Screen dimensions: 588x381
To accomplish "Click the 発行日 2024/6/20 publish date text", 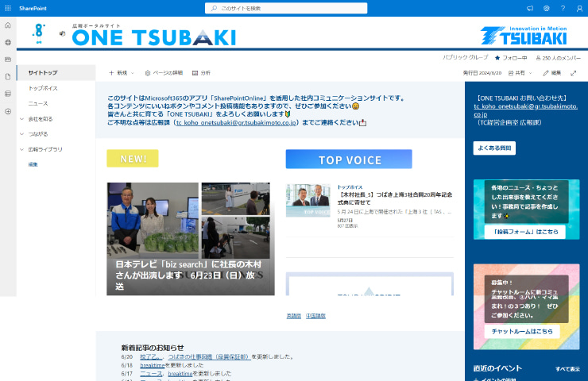I will 482,73.
